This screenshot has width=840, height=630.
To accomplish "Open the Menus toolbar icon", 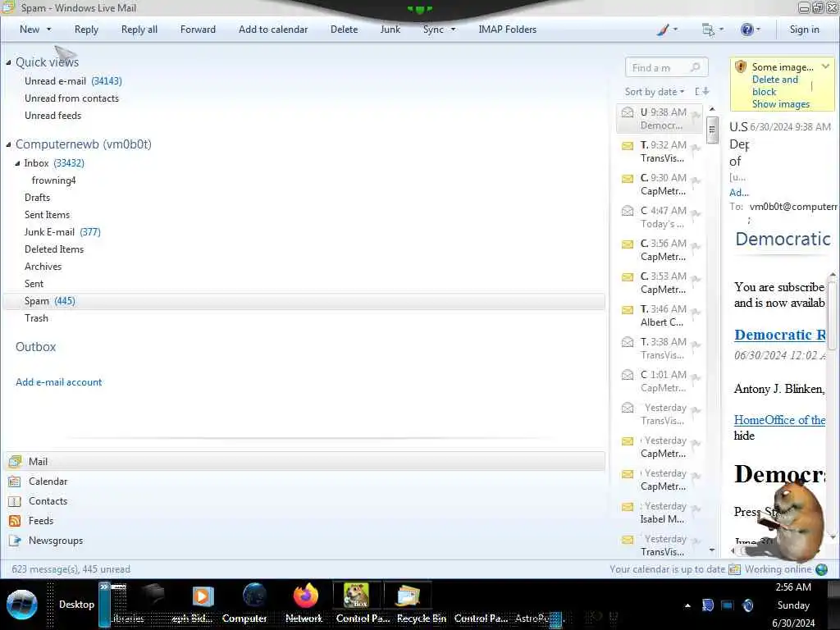I will click(x=708, y=30).
